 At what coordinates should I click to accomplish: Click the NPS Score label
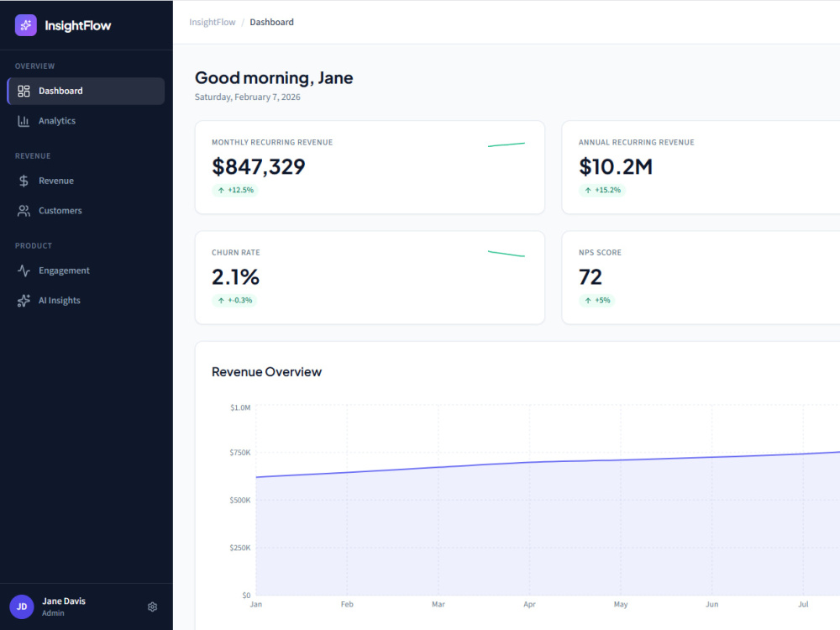click(600, 253)
